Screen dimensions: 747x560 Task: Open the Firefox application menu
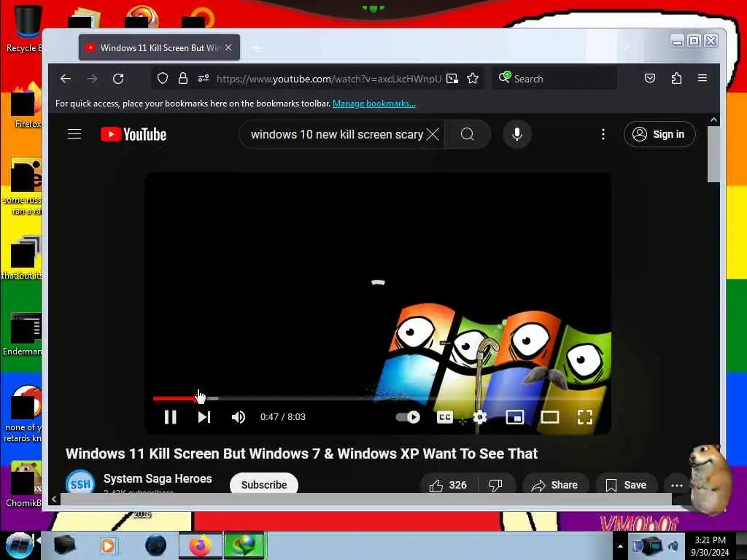pyautogui.click(x=703, y=78)
